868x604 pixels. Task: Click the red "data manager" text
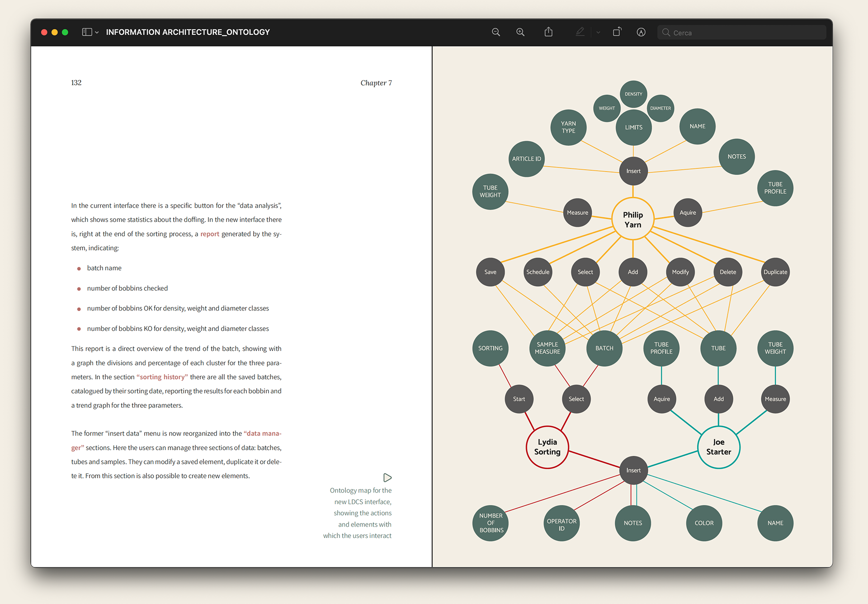click(x=176, y=440)
